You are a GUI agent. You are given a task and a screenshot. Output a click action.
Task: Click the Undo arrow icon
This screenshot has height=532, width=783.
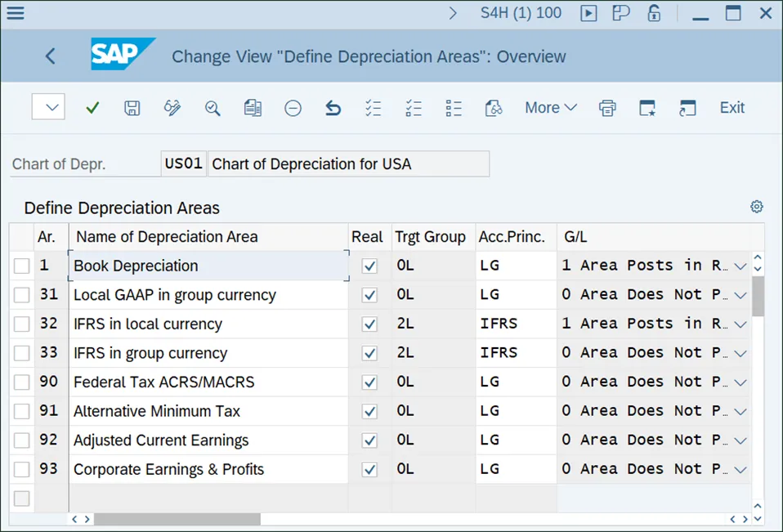(333, 108)
